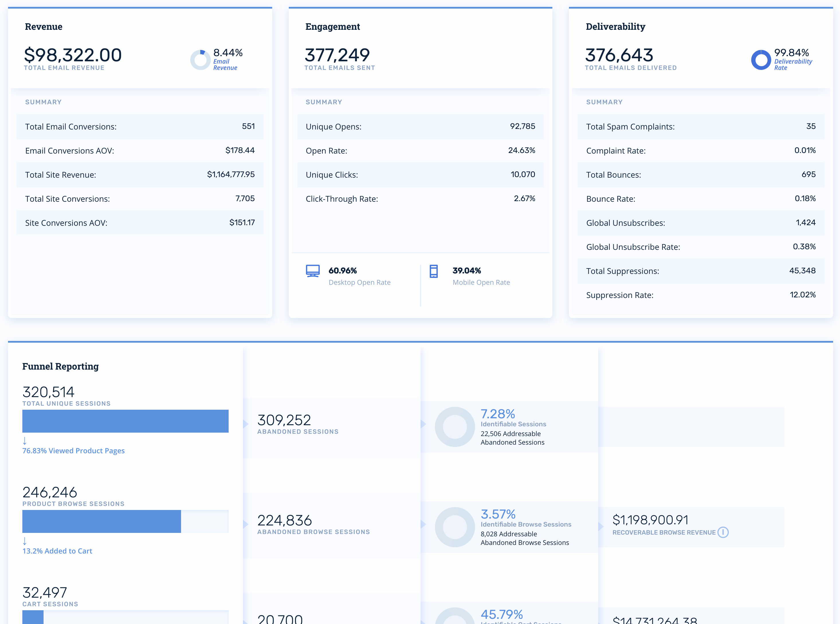Click Total Suppressions value 45,348

802,270
